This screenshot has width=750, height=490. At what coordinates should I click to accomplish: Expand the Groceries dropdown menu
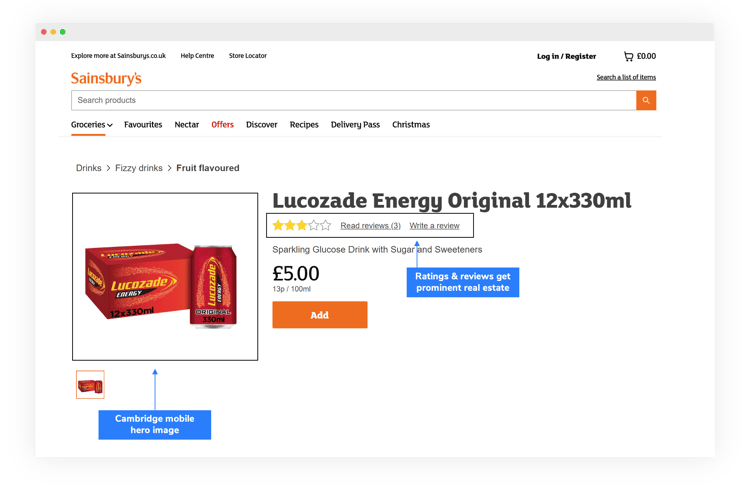coord(91,125)
